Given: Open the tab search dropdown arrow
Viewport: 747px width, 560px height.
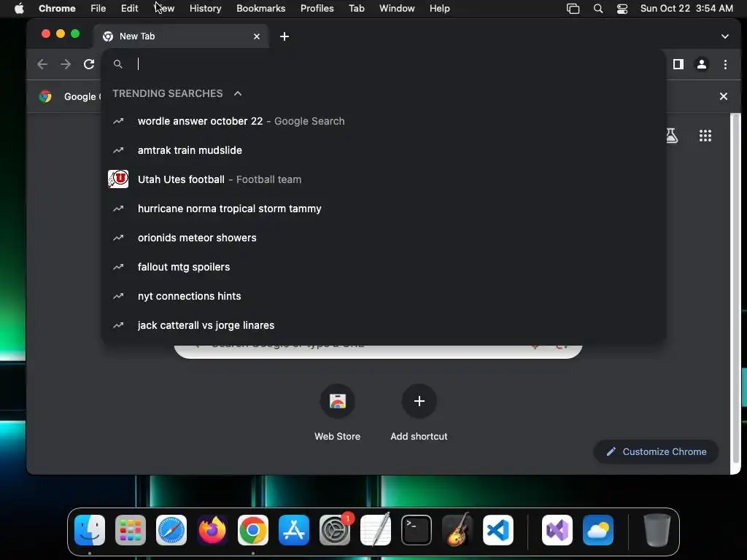Looking at the screenshot, I should pyautogui.click(x=724, y=36).
